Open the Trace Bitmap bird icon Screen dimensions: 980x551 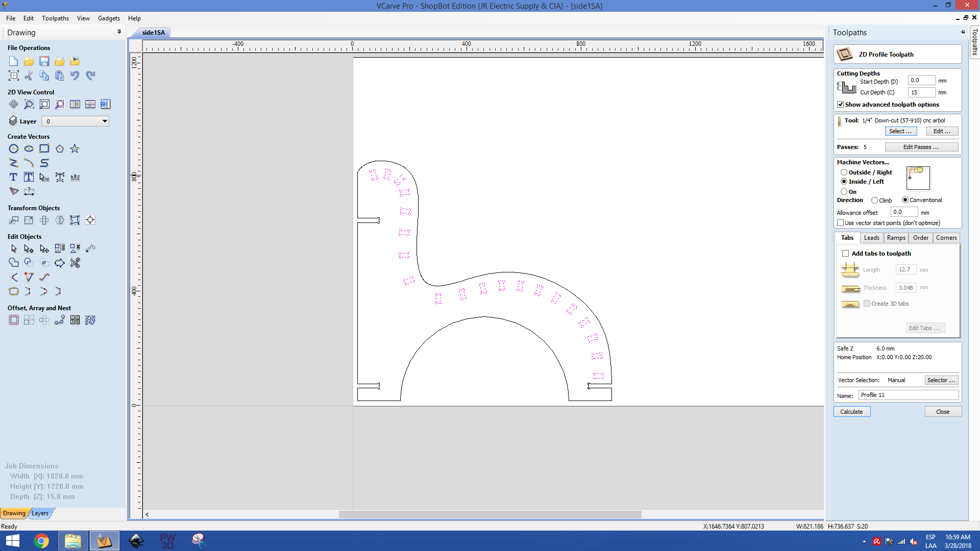tap(14, 191)
